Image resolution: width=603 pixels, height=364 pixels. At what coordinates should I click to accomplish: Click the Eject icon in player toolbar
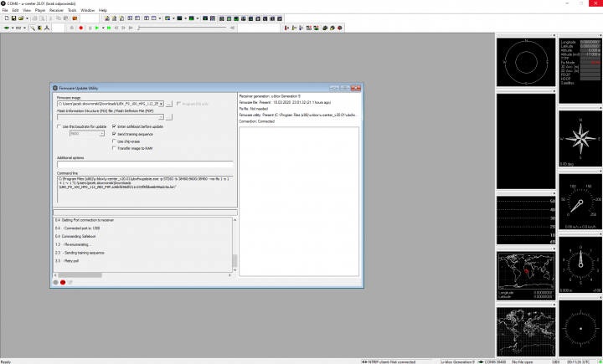point(70,28)
